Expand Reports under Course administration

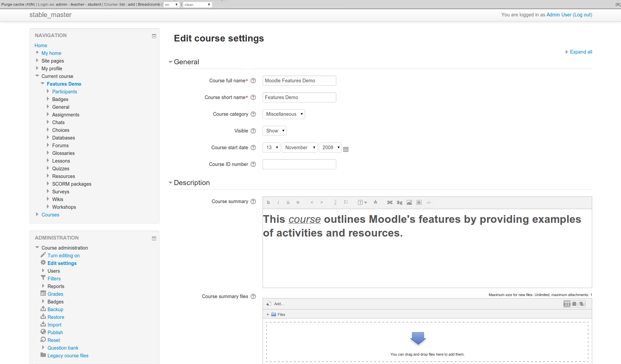click(43, 286)
